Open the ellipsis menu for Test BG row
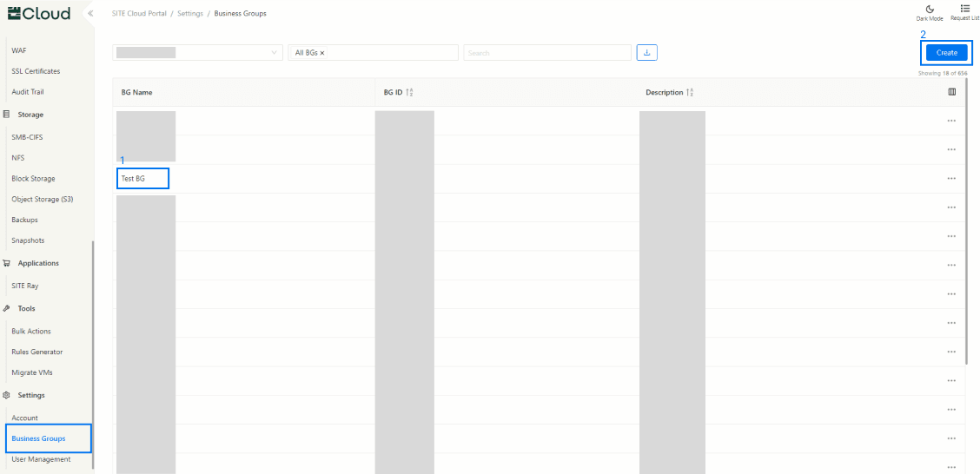The width and height of the screenshot is (980, 474). (951, 178)
